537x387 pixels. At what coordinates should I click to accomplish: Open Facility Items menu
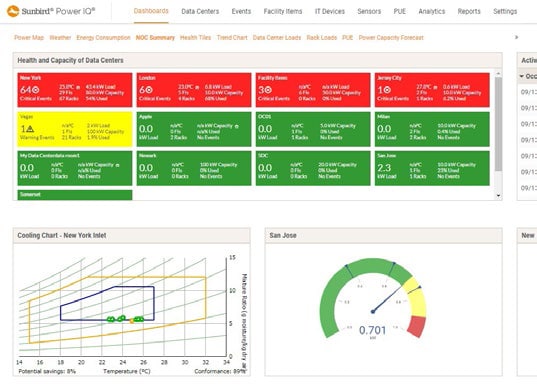point(283,11)
